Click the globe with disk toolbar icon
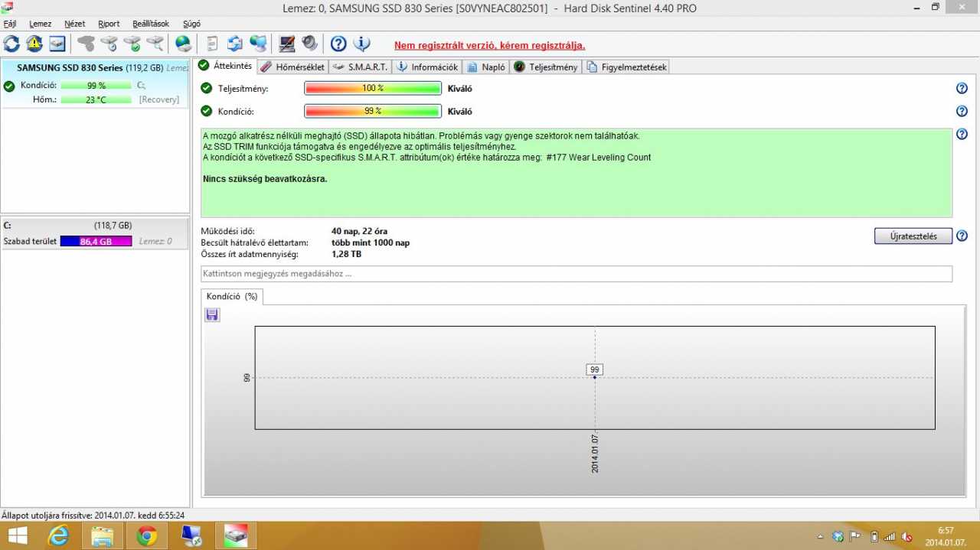This screenshot has height=550, width=980. click(x=184, y=44)
